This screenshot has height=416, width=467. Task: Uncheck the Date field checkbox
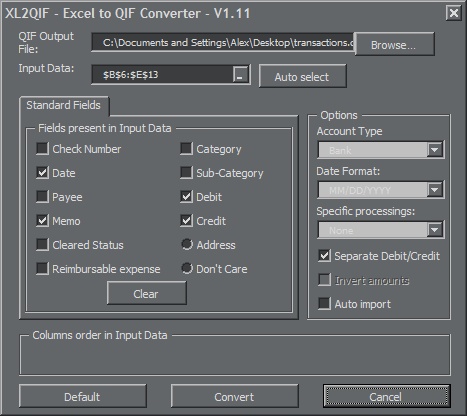(x=42, y=173)
